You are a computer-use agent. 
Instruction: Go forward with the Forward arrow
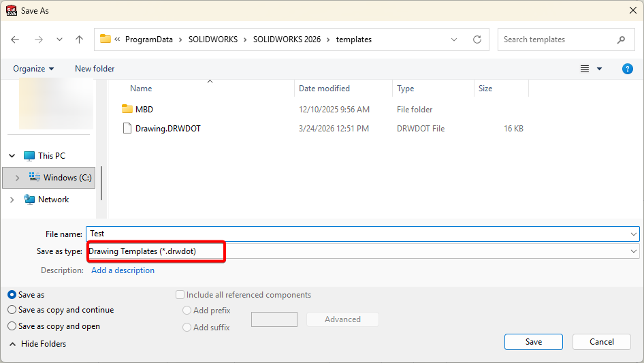pyautogui.click(x=39, y=40)
